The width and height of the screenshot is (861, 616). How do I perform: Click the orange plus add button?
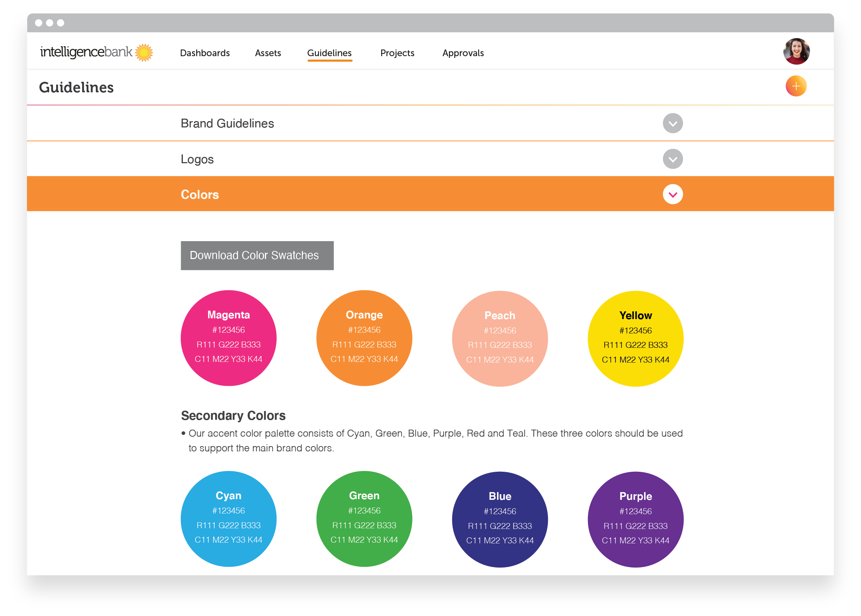point(795,86)
